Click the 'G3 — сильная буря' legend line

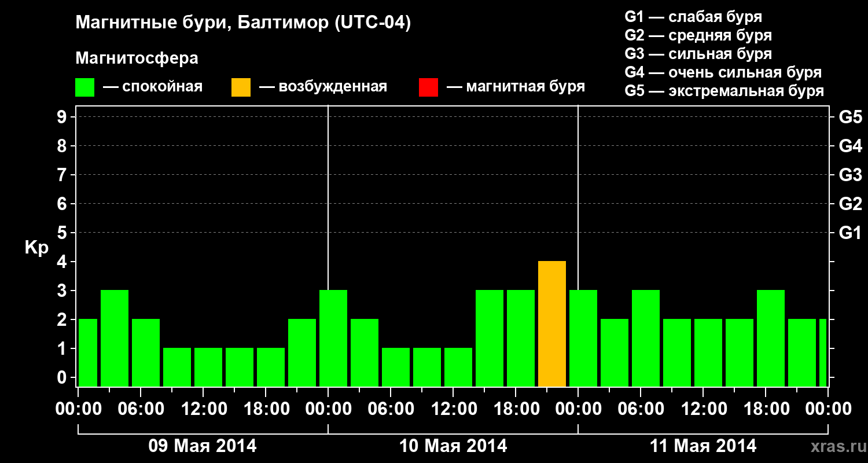click(x=698, y=54)
